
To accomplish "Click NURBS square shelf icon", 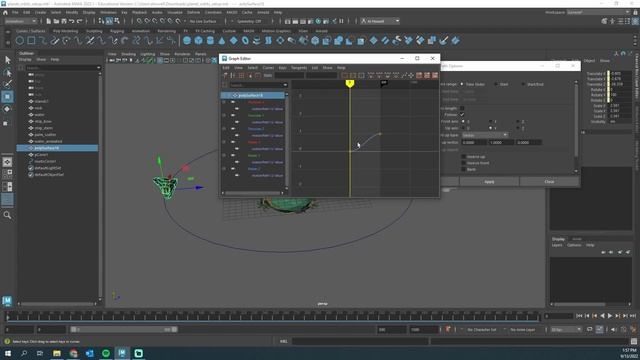I will 31,40.
